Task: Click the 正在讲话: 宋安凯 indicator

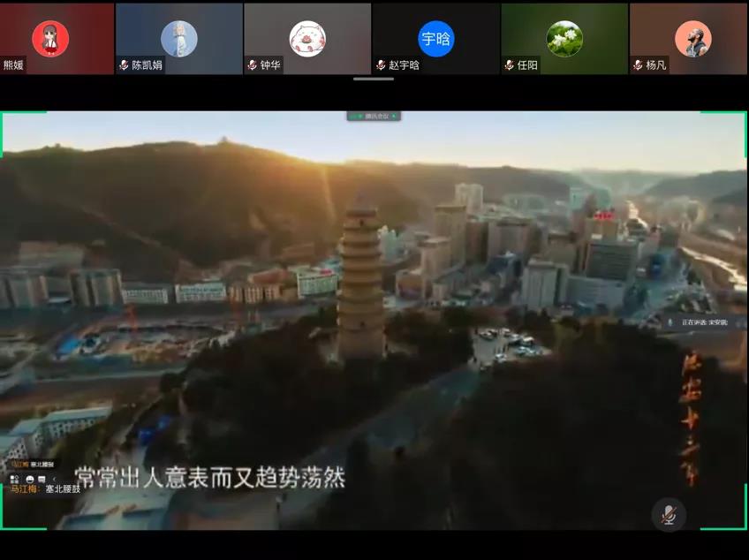Action: pos(698,324)
